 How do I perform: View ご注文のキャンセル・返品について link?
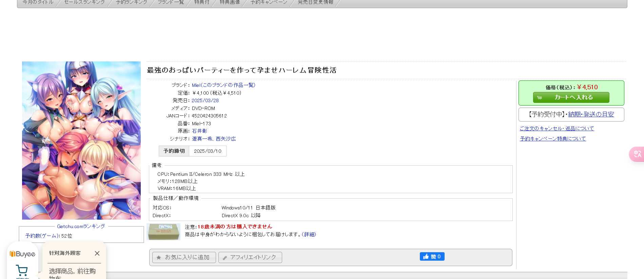click(557, 129)
